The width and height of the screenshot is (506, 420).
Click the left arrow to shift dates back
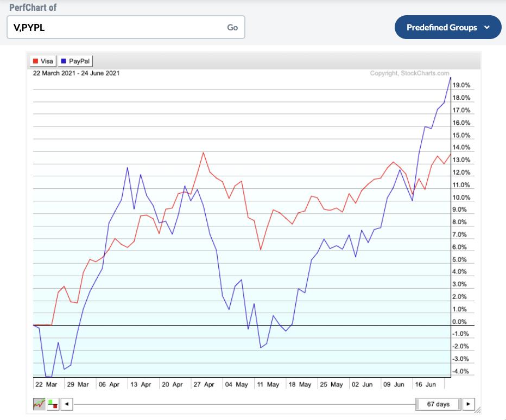tap(66, 404)
